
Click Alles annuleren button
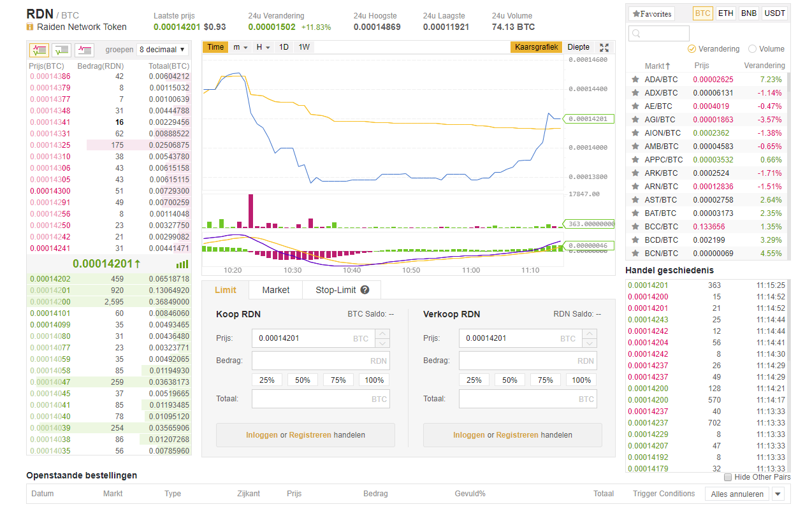(x=737, y=494)
